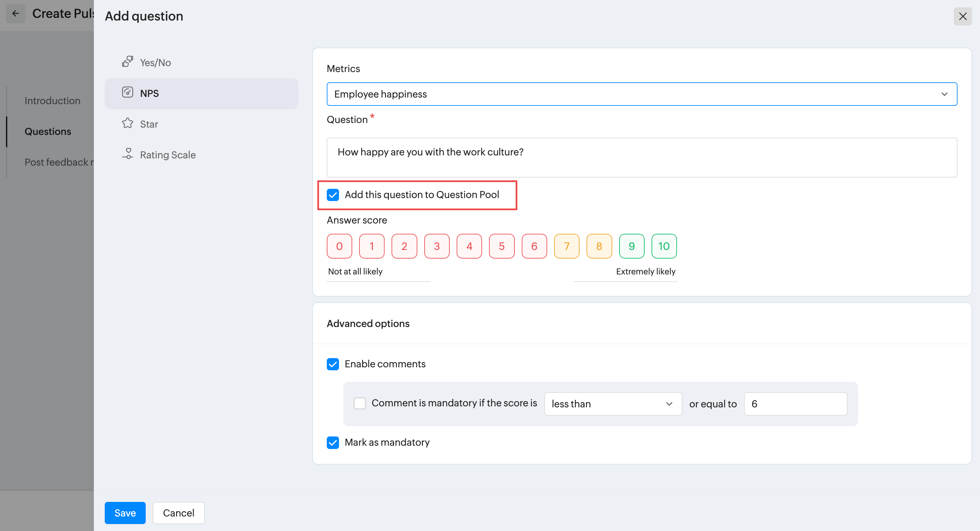Click the Add question title
Image resolution: width=980 pixels, height=531 pixels.
[144, 16]
